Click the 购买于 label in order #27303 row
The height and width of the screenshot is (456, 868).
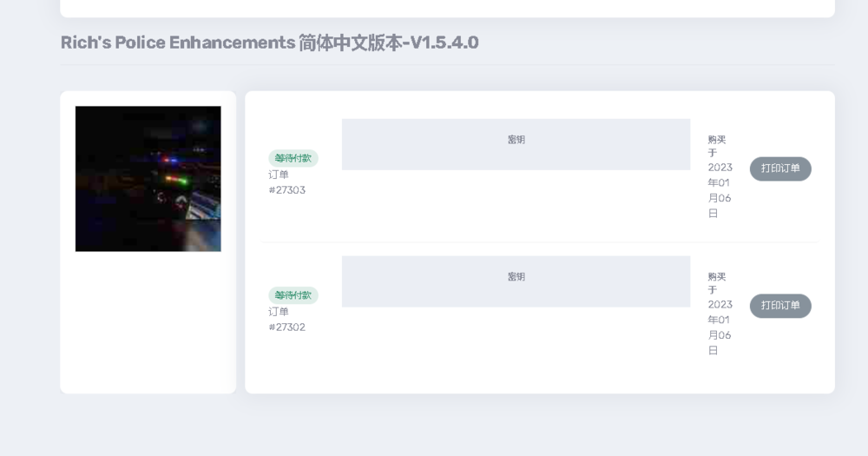pyautogui.click(x=716, y=146)
